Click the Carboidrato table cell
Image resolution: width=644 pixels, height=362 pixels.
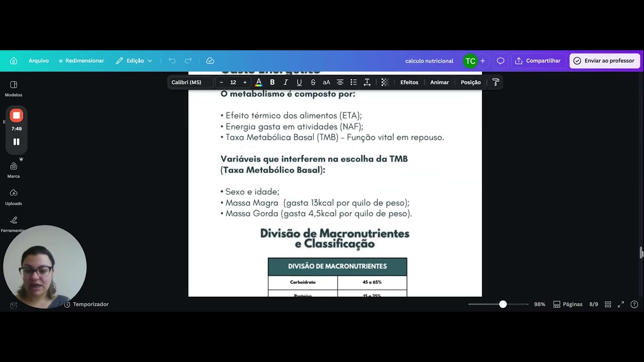(x=303, y=283)
